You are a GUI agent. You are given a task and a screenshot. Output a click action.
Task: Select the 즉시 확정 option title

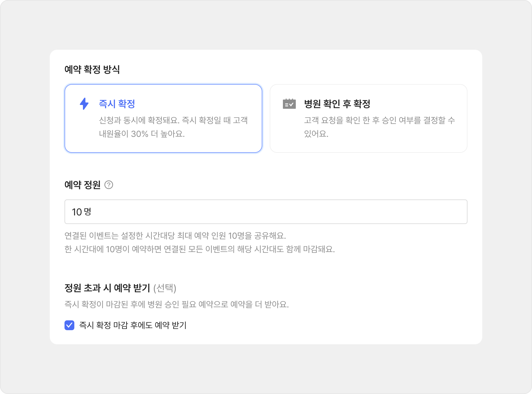(x=117, y=104)
